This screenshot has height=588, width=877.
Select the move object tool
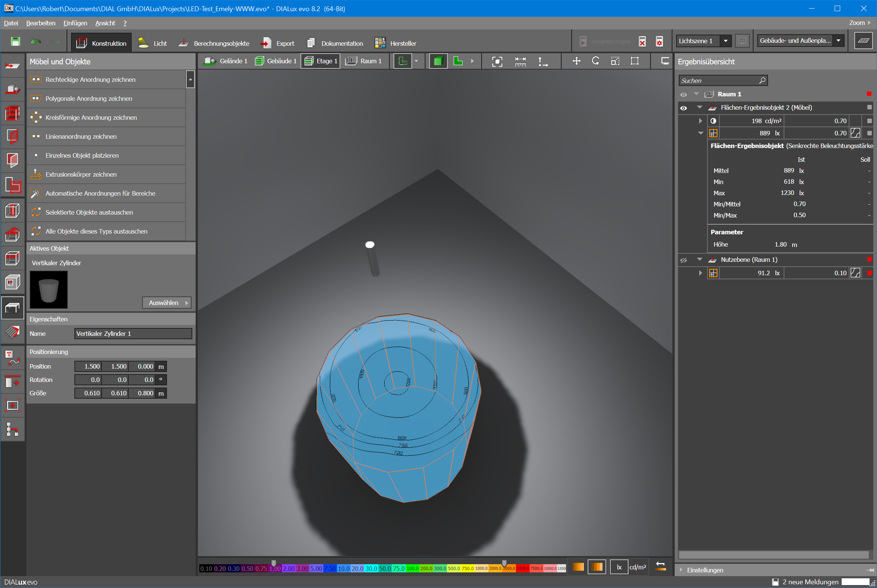click(x=576, y=61)
